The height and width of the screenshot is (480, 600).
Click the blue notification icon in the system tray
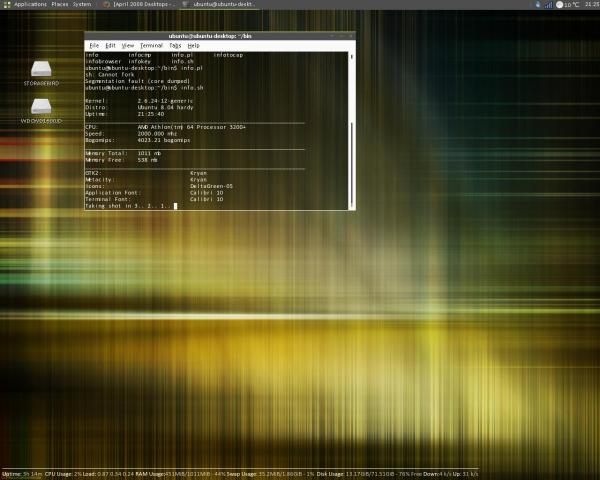(x=538, y=4)
